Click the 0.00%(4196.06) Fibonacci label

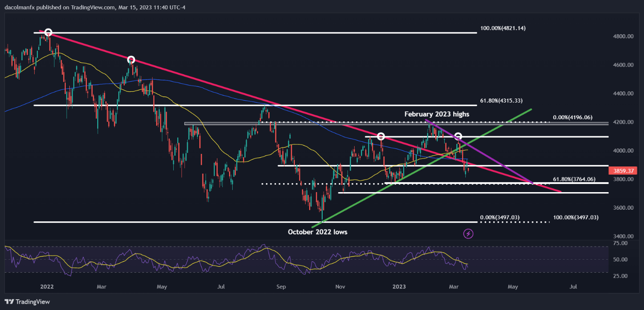pyautogui.click(x=574, y=118)
